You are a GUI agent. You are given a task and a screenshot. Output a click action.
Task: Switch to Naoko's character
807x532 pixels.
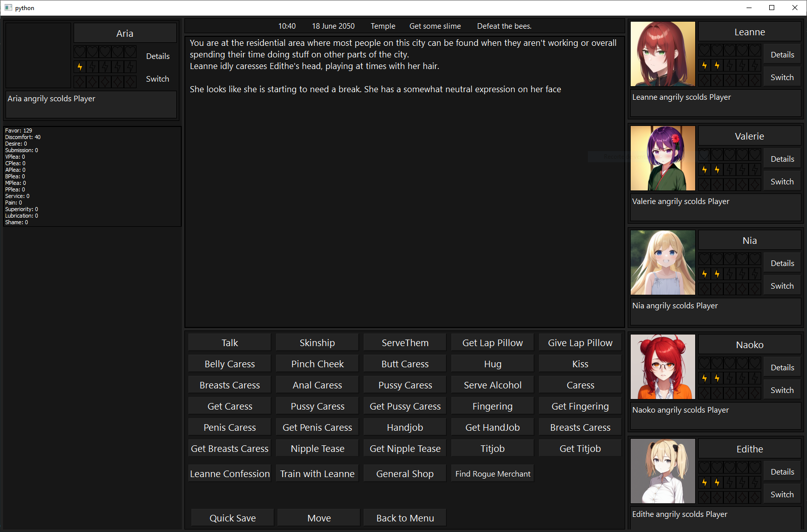[782, 390]
